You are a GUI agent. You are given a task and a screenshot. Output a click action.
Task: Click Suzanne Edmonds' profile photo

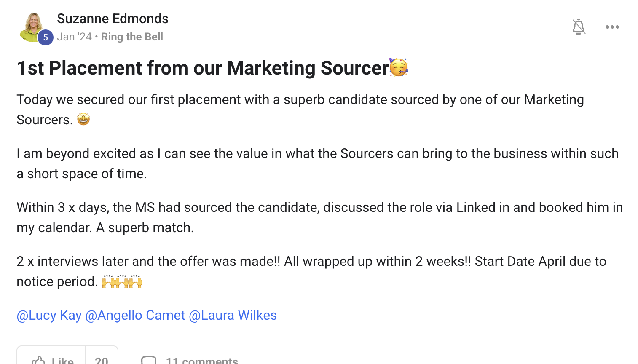point(32,26)
